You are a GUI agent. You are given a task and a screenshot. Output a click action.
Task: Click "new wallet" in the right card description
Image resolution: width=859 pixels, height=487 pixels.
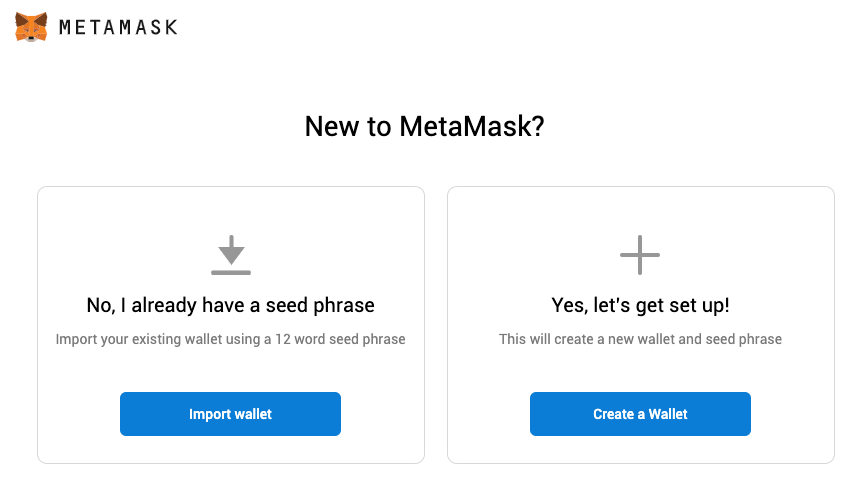tap(651, 339)
